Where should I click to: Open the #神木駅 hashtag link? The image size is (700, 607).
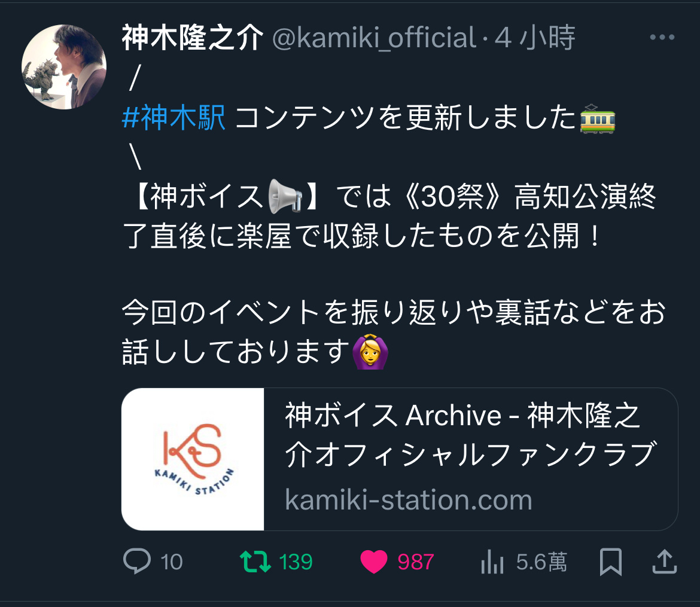174,118
